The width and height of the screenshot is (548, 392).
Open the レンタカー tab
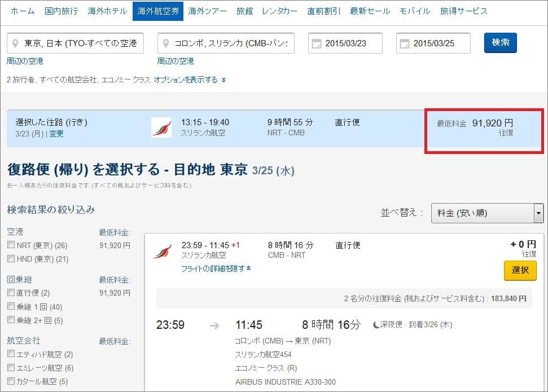279,11
